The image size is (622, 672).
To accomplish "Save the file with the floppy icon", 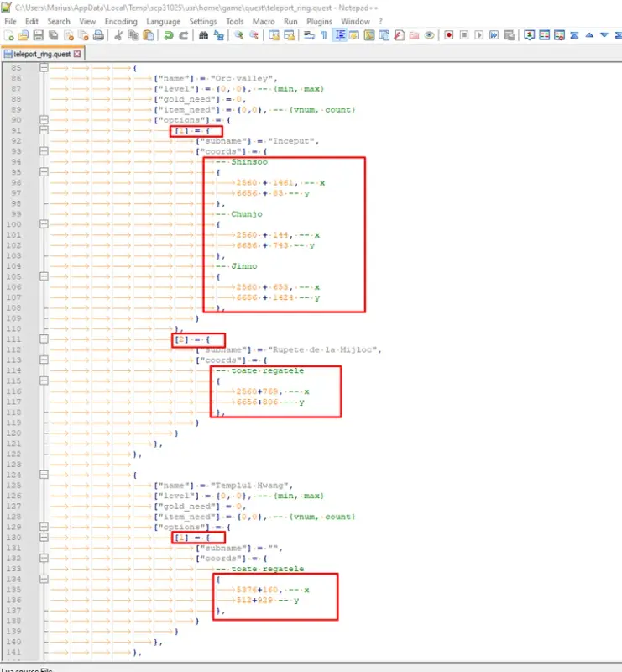I will pos(39,35).
